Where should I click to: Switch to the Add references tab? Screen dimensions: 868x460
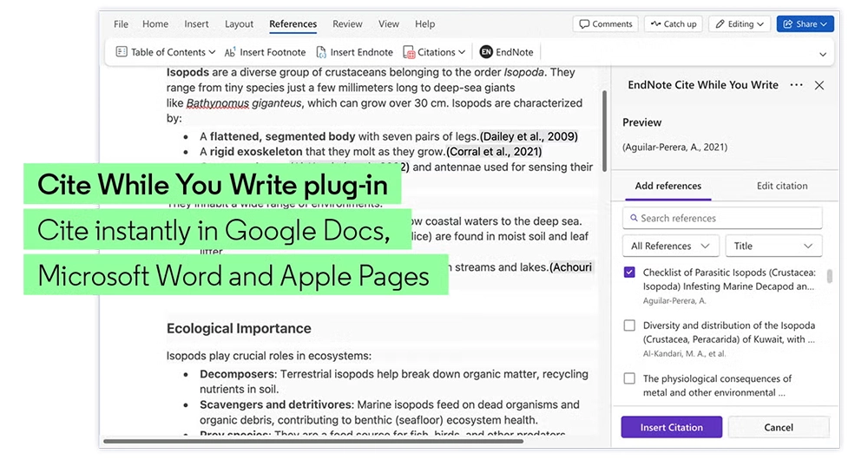click(667, 186)
